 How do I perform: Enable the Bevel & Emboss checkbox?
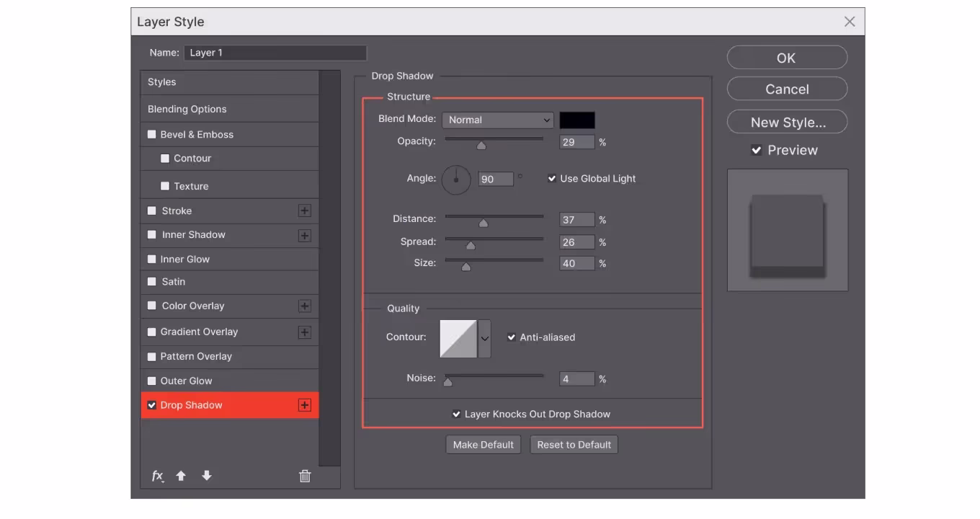[x=152, y=134]
